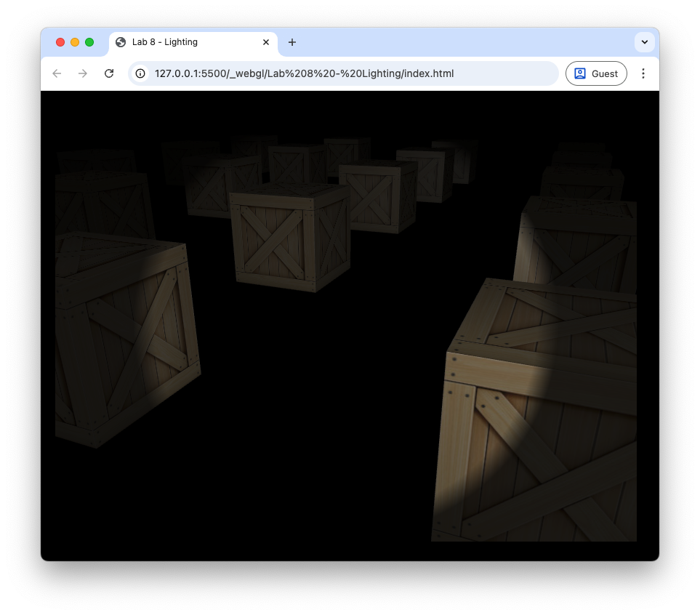Click the globe favicon on the tab

pos(121,42)
